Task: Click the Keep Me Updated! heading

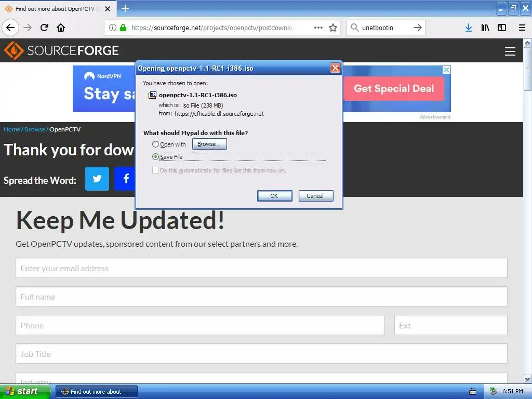Action: (121, 220)
